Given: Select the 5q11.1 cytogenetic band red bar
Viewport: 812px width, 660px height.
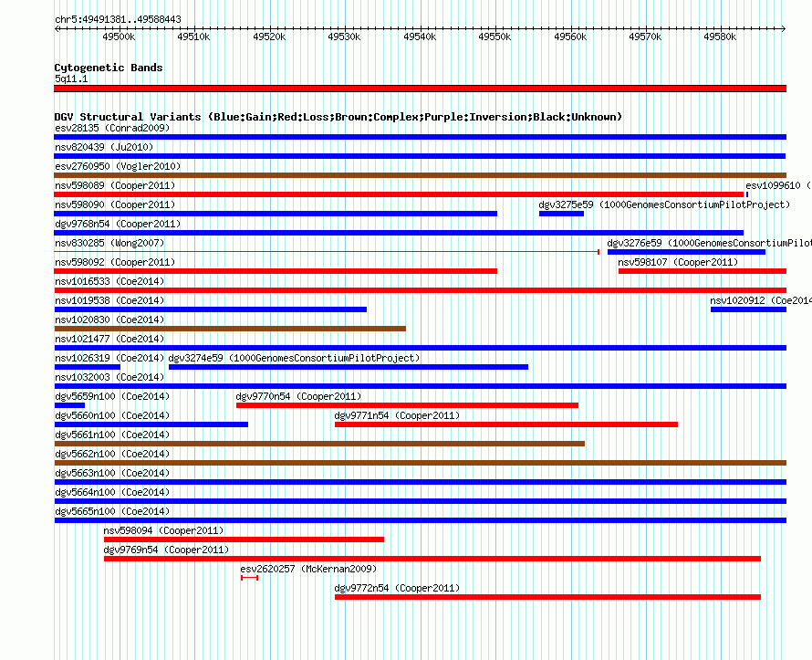Looking at the screenshot, I should point(420,89).
